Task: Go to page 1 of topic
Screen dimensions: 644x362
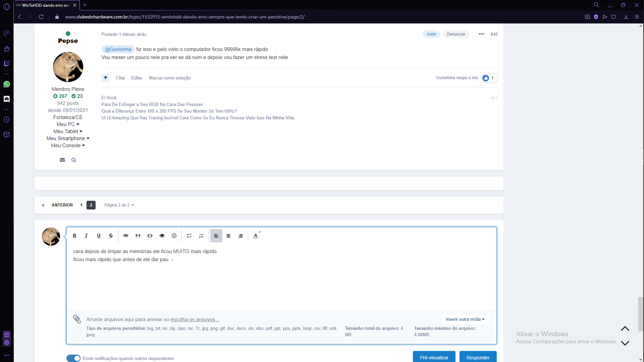Action: [x=81, y=205]
